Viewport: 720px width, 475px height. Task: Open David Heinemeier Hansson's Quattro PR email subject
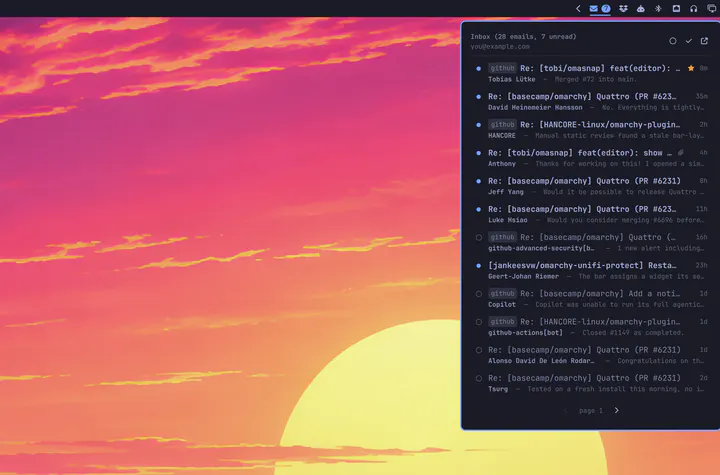coord(582,96)
